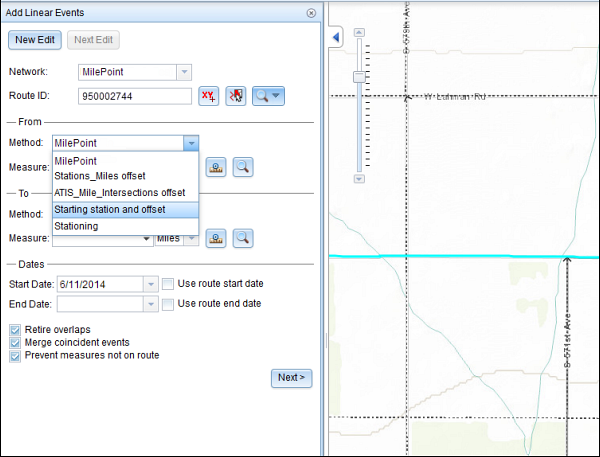The height and width of the screenshot is (457, 600).
Task: Click the From measure magnifier icon
Action: pyautogui.click(x=242, y=167)
